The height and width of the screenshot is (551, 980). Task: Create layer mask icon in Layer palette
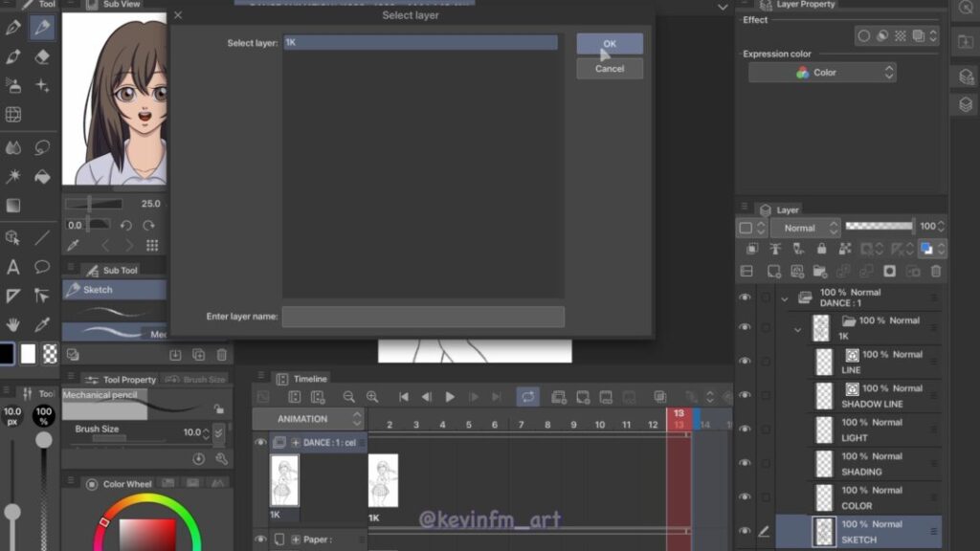tap(889, 271)
